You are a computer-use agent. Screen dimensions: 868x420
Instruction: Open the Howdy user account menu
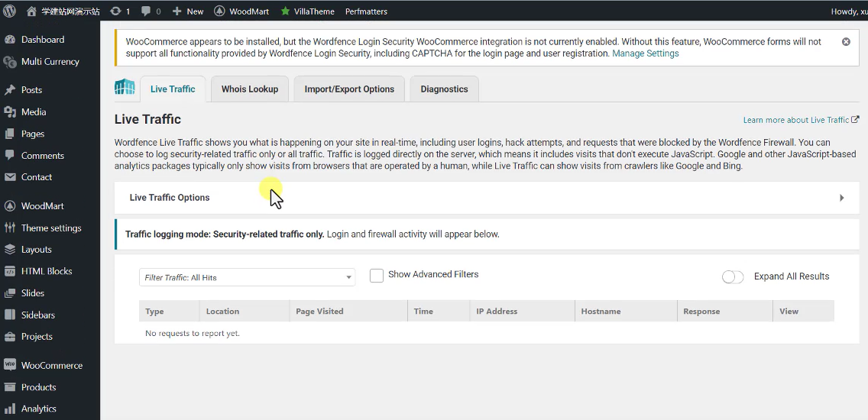click(849, 11)
